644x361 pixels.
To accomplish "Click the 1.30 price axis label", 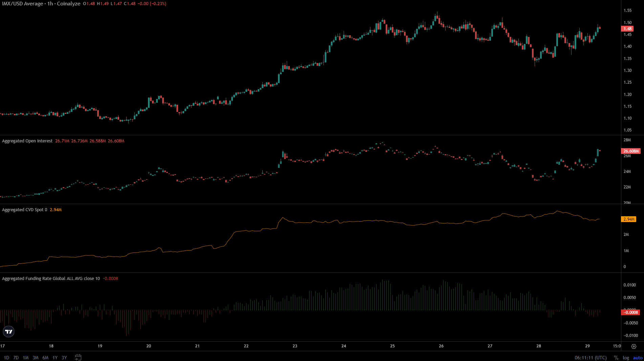I will [x=627, y=71].
